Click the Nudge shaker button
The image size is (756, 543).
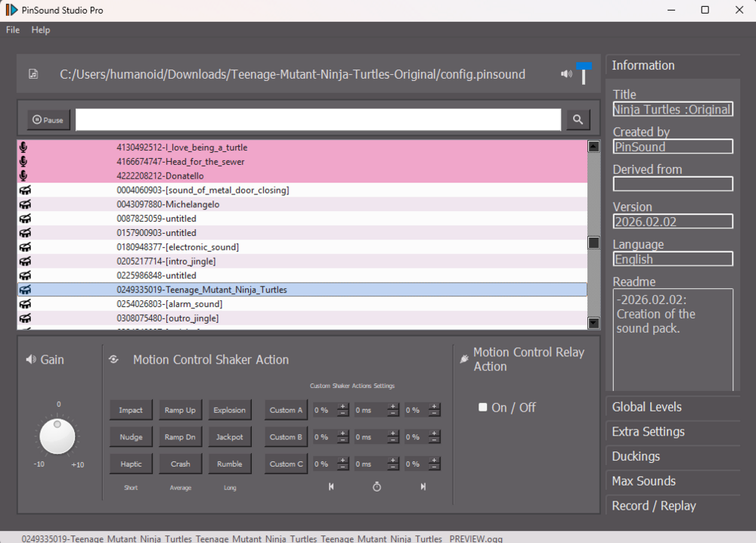(x=131, y=437)
